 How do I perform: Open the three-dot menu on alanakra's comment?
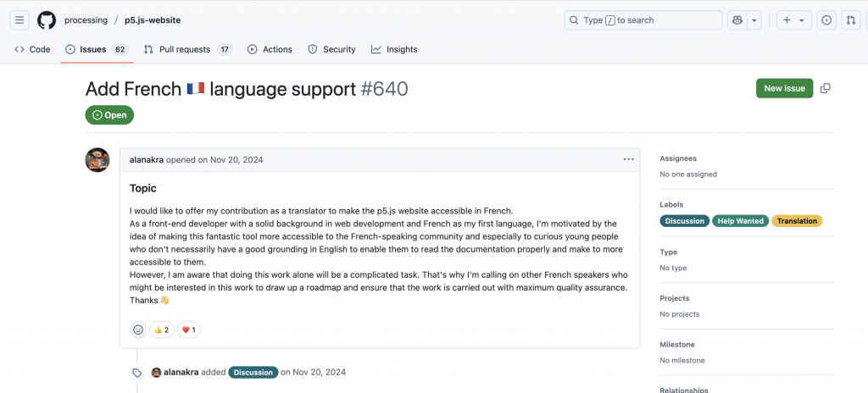(x=628, y=159)
